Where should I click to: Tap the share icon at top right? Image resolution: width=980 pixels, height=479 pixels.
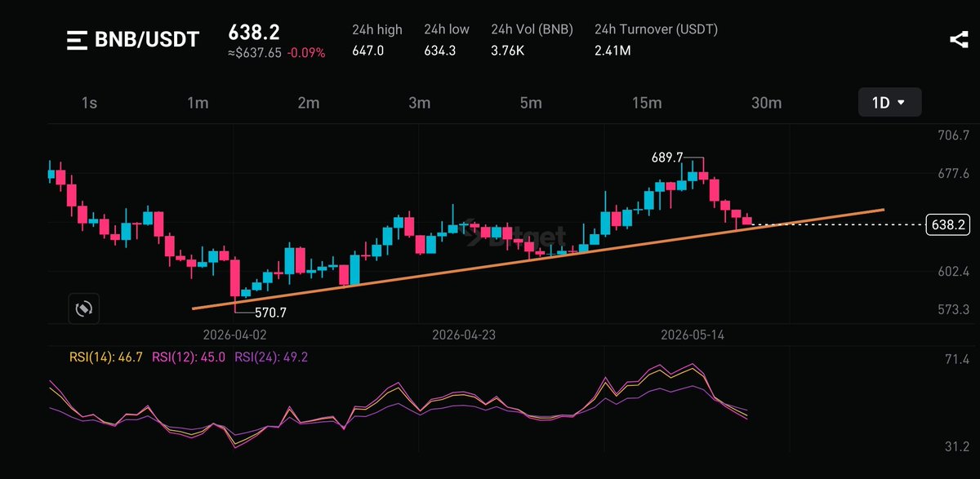click(x=959, y=40)
